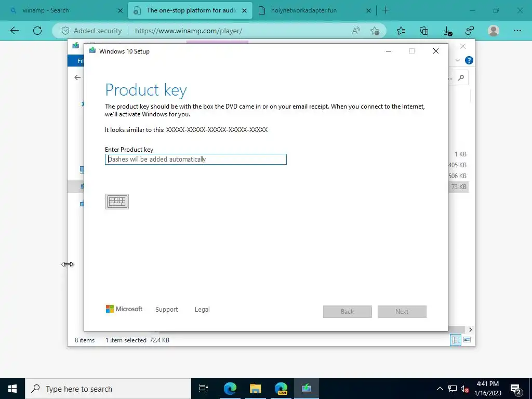Click the horizontal scrollbar right arrow in Explorer
The height and width of the screenshot is (399, 532).
tap(470, 329)
